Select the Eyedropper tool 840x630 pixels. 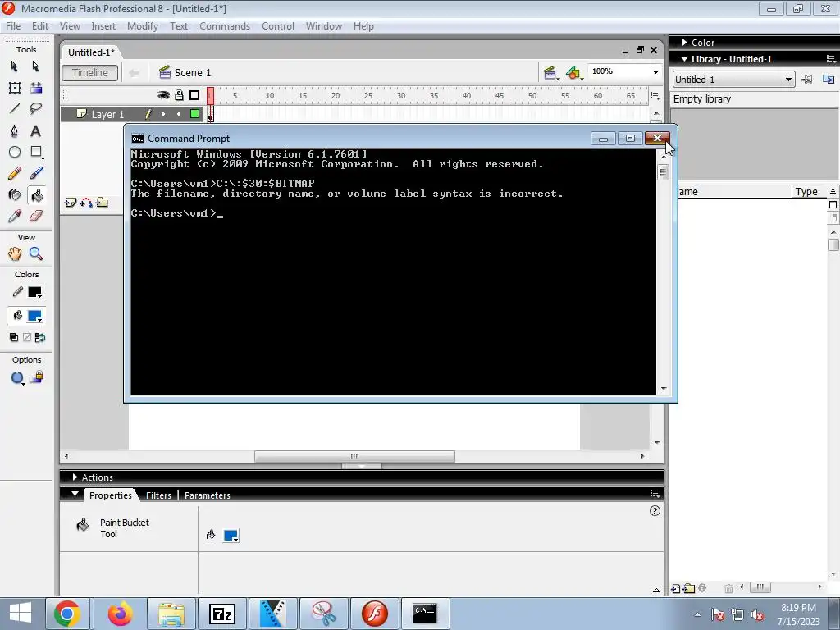click(x=15, y=217)
